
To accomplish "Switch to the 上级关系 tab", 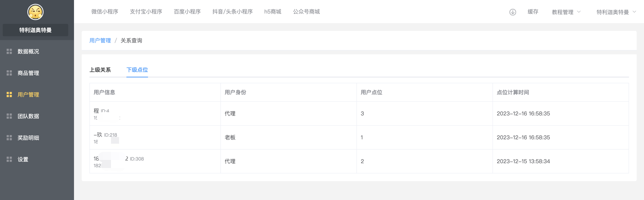I will tap(100, 70).
